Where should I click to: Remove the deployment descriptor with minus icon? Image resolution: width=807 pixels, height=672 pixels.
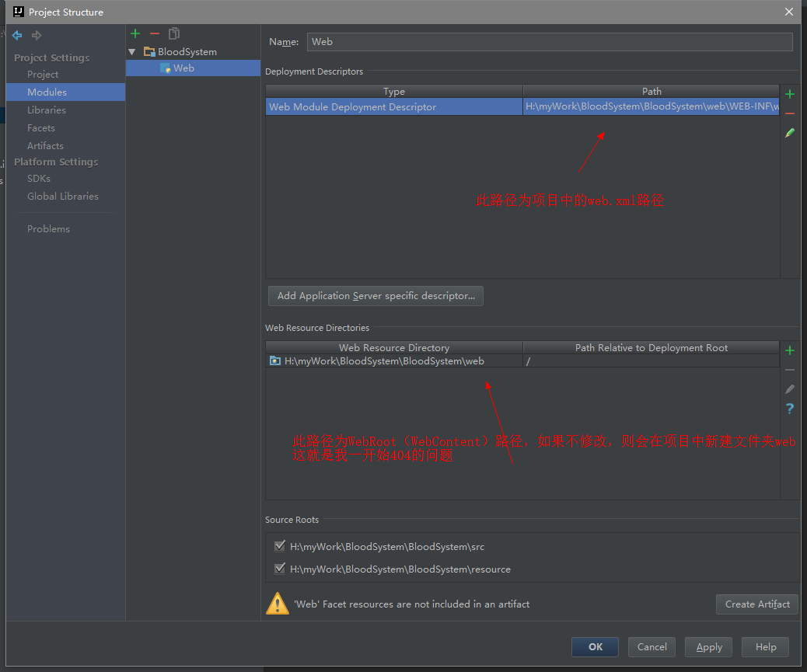point(790,113)
